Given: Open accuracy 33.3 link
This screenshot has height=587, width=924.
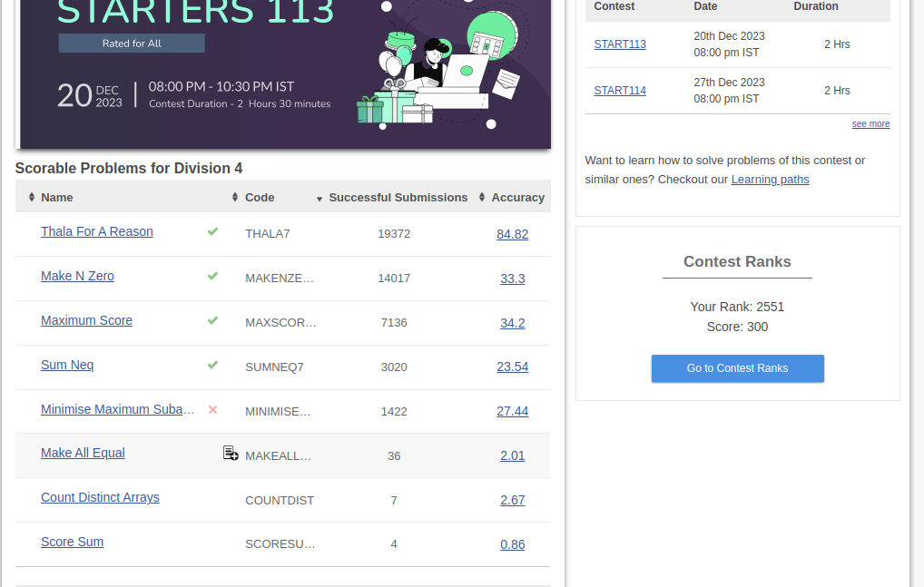Looking at the screenshot, I should tap(512, 279).
